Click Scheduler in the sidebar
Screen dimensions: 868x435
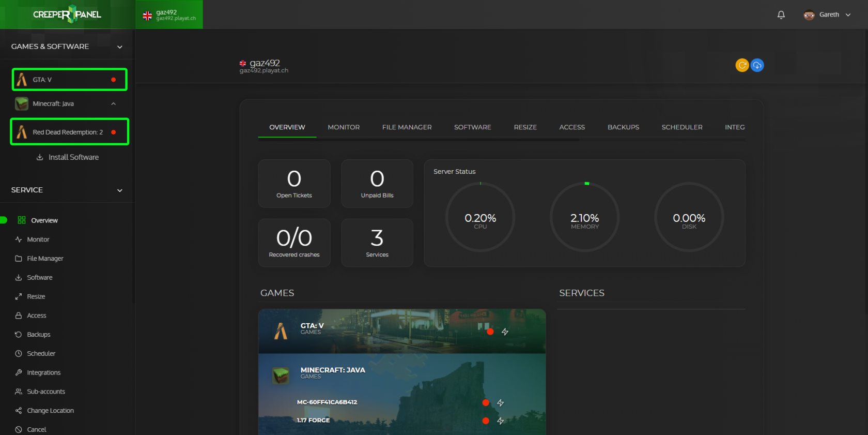pyautogui.click(x=41, y=354)
